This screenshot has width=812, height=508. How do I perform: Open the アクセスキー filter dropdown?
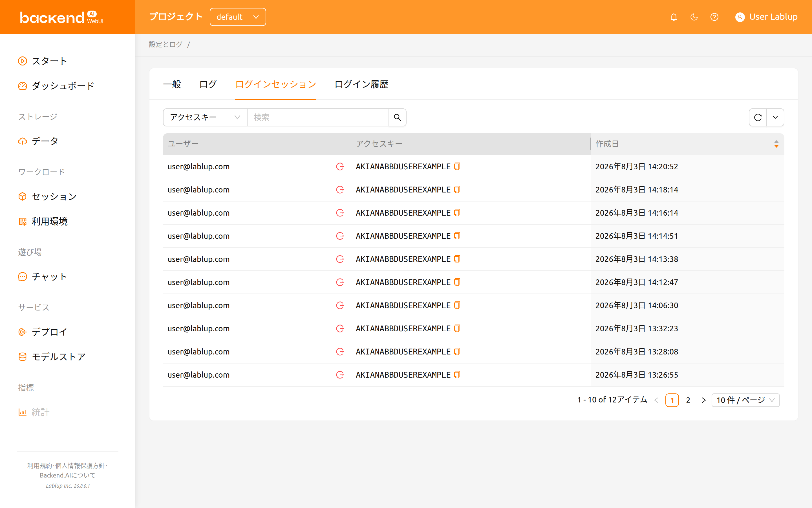[x=205, y=117]
